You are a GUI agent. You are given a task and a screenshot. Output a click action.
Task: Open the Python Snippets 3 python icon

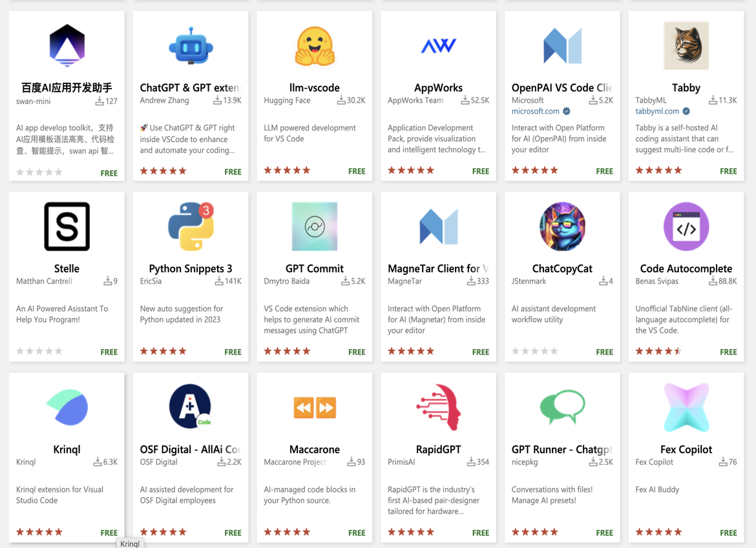coord(191,226)
